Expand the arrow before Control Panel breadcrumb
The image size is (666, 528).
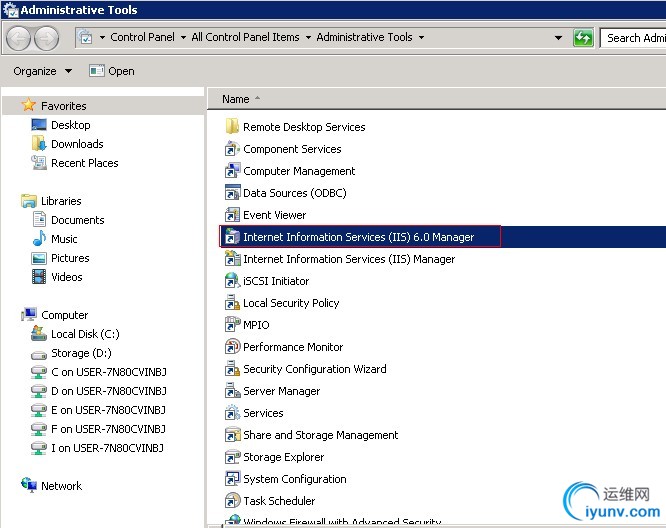tap(102, 37)
